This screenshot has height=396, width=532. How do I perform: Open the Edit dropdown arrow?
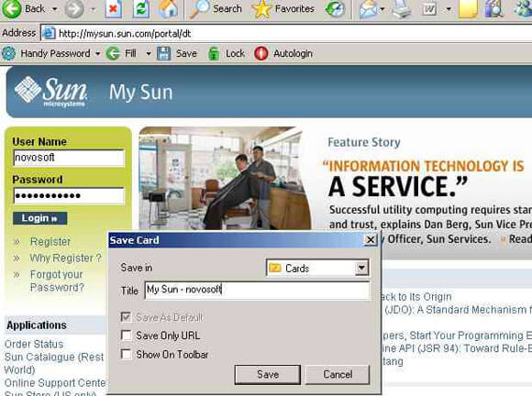(x=449, y=9)
